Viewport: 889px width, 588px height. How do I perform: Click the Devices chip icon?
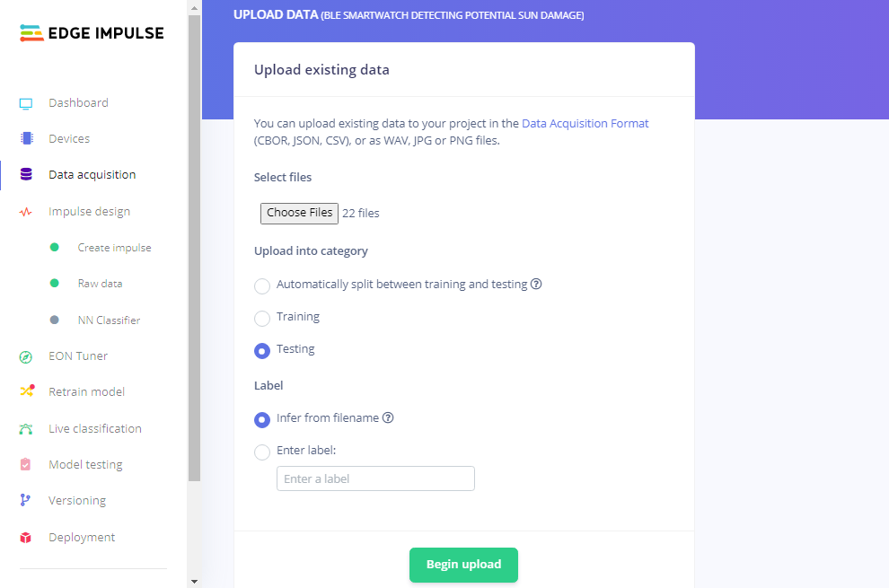(x=26, y=139)
